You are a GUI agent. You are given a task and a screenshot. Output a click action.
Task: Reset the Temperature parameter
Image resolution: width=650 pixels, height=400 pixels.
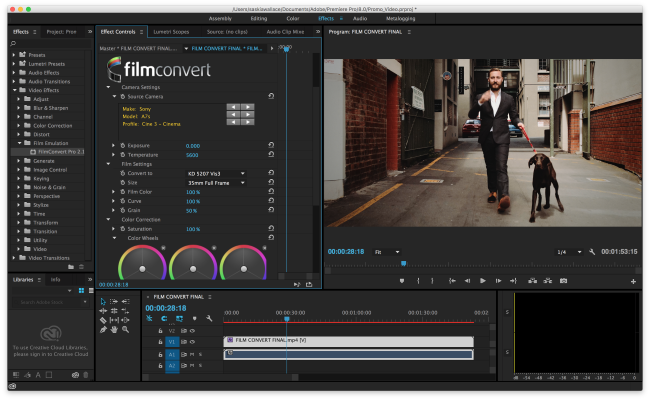point(271,154)
